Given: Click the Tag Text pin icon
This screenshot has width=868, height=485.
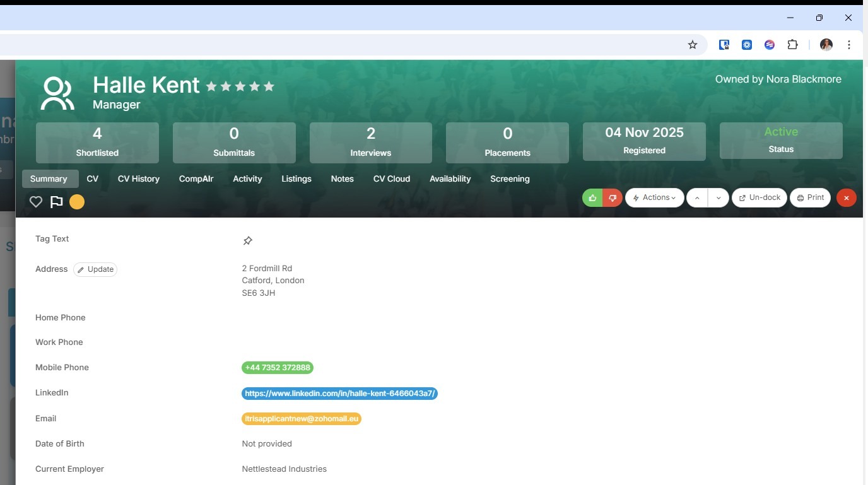Looking at the screenshot, I should tap(248, 240).
